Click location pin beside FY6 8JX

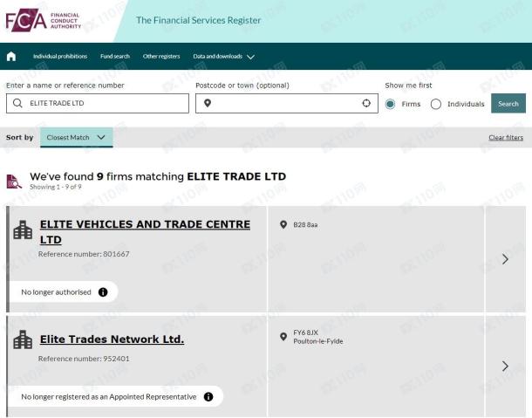(283, 337)
